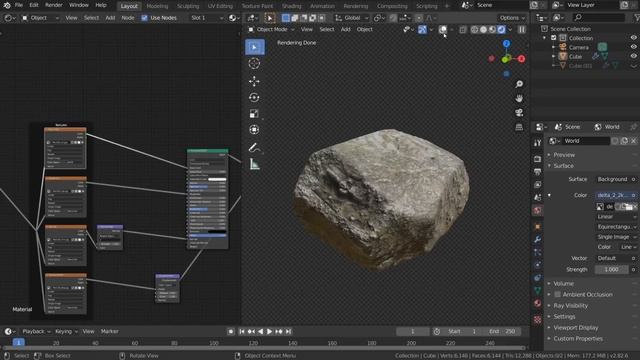
Task: Open the Material properties tab
Action: (538, 303)
